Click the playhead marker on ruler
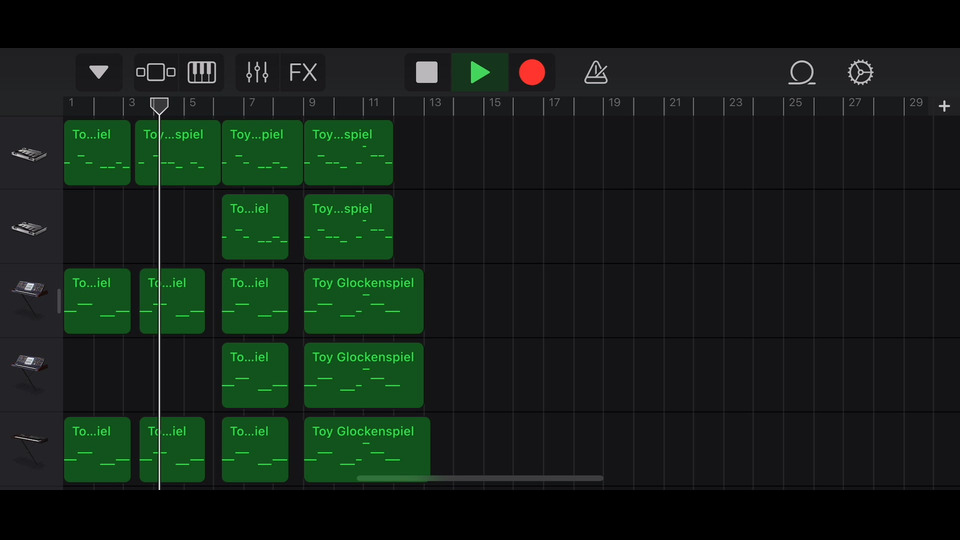960x540 pixels. click(159, 106)
